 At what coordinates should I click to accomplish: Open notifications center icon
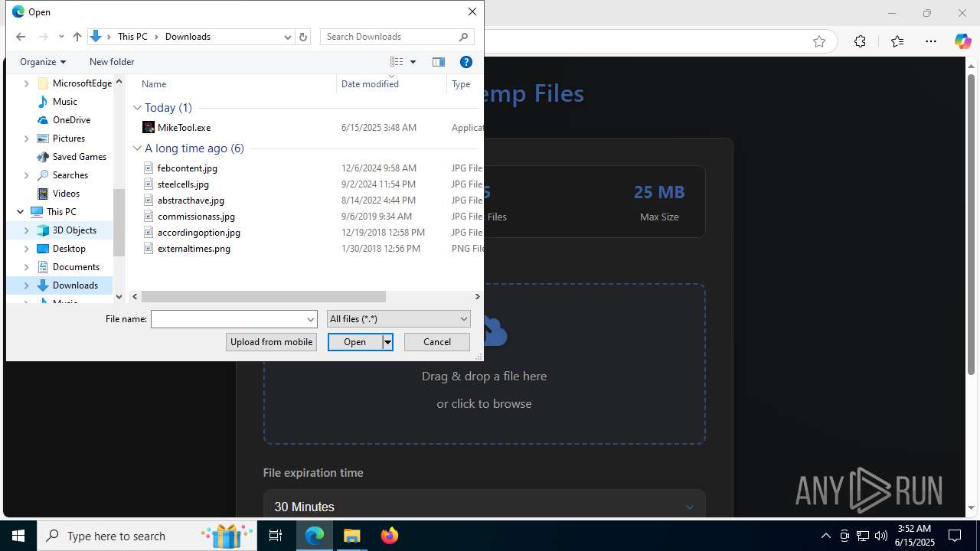[955, 536]
